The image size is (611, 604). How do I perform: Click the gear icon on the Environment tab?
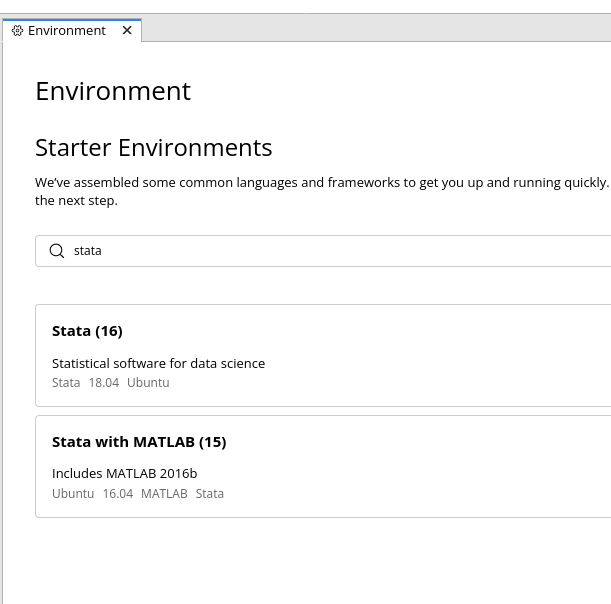coord(17,31)
